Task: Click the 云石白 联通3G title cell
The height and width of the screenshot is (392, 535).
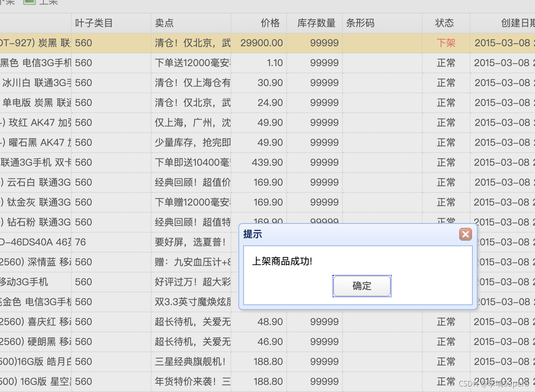Action: (35, 182)
